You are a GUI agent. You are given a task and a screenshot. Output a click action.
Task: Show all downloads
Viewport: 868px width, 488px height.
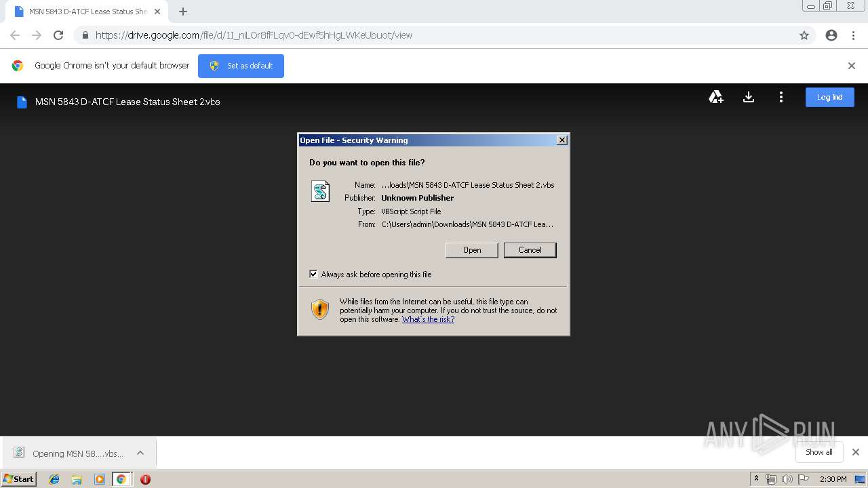[x=819, y=452]
